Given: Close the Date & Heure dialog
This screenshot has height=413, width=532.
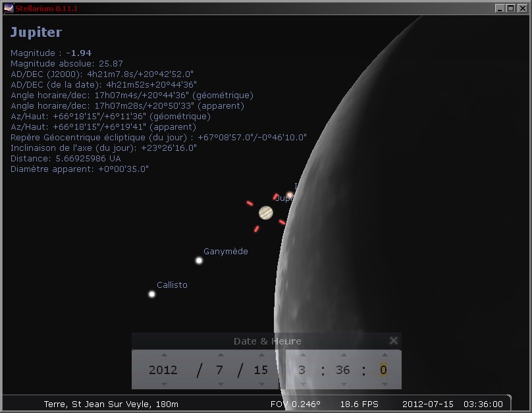Looking at the screenshot, I should coord(393,341).
